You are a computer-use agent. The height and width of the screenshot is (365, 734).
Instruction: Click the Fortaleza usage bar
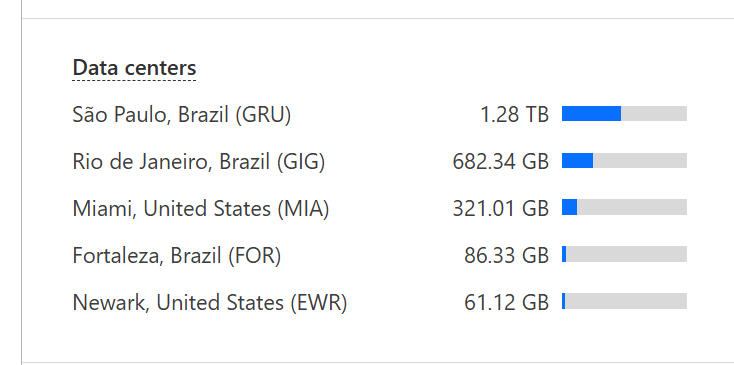point(624,254)
